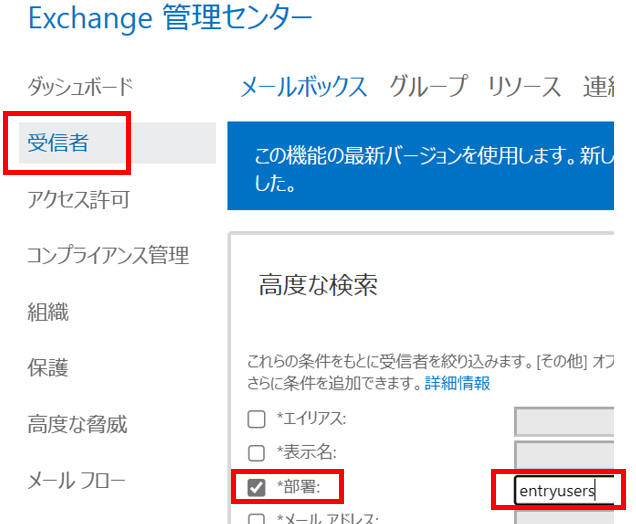This screenshot has height=524, width=636.
Task: Open アクセス許可 section
Action: coord(79,199)
